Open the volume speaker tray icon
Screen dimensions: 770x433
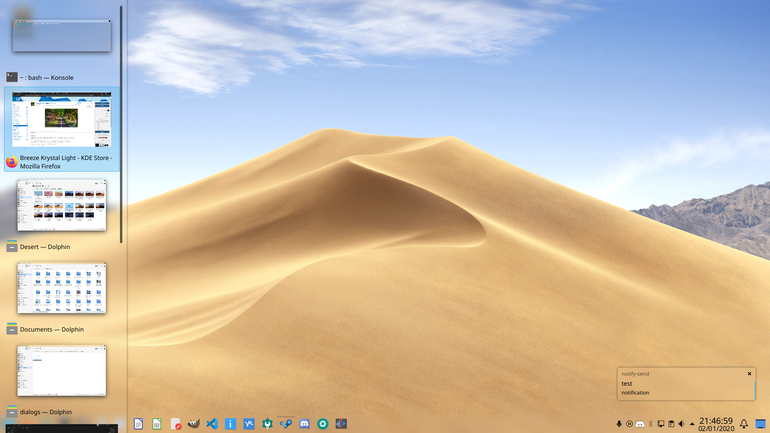[681, 424]
